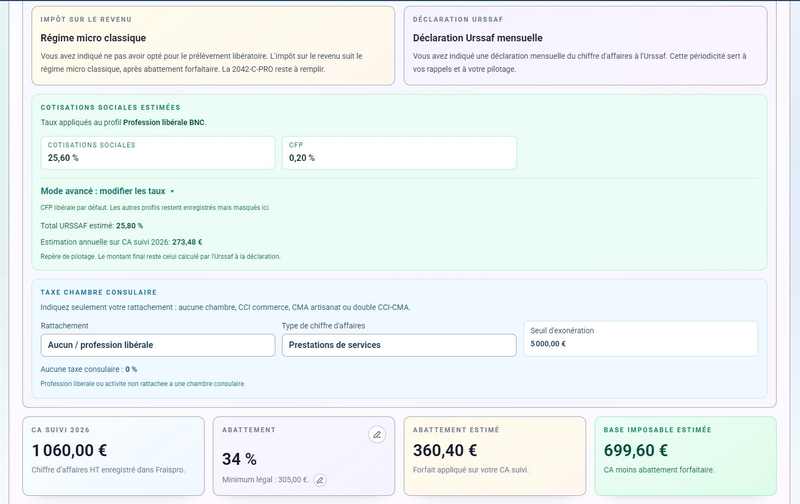The width and height of the screenshot is (800, 504).
Task: Click the Seuil d'exonération 5 000,00 € field
Action: [641, 338]
